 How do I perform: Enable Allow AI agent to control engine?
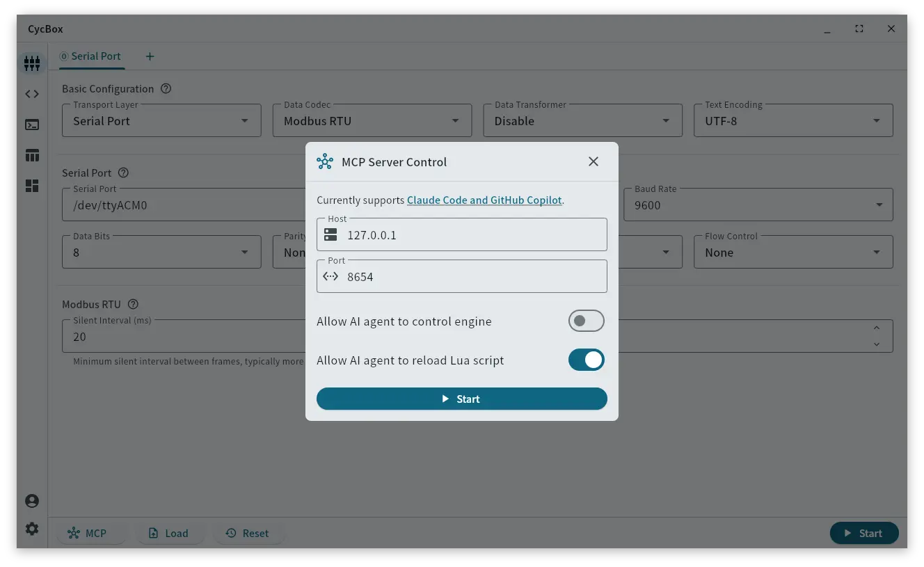[586, 321]
